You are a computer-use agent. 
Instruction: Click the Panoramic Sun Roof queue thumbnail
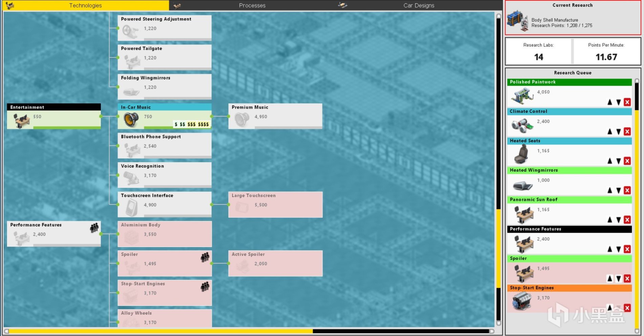pos(523,214)
